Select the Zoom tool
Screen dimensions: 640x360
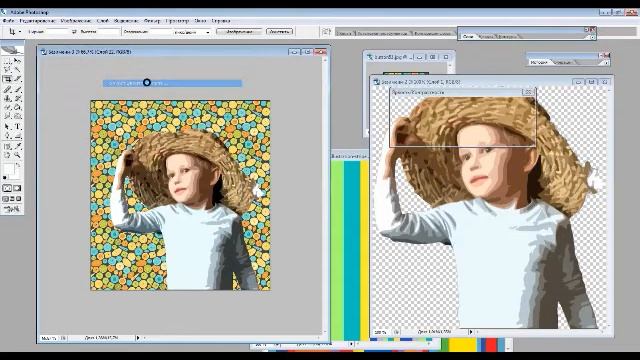17,155
